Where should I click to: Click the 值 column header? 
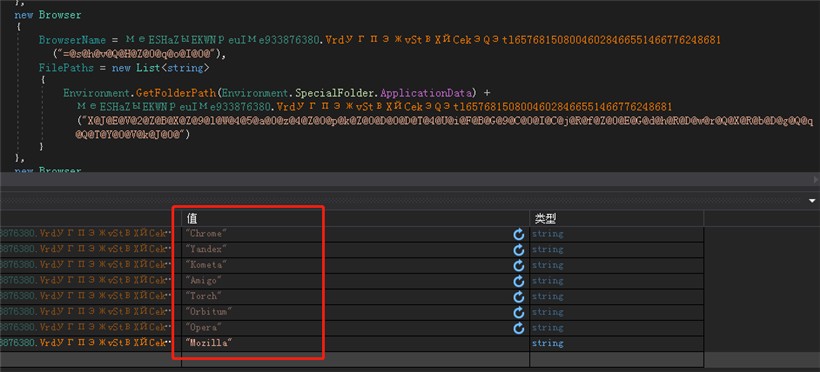(355, 218)
